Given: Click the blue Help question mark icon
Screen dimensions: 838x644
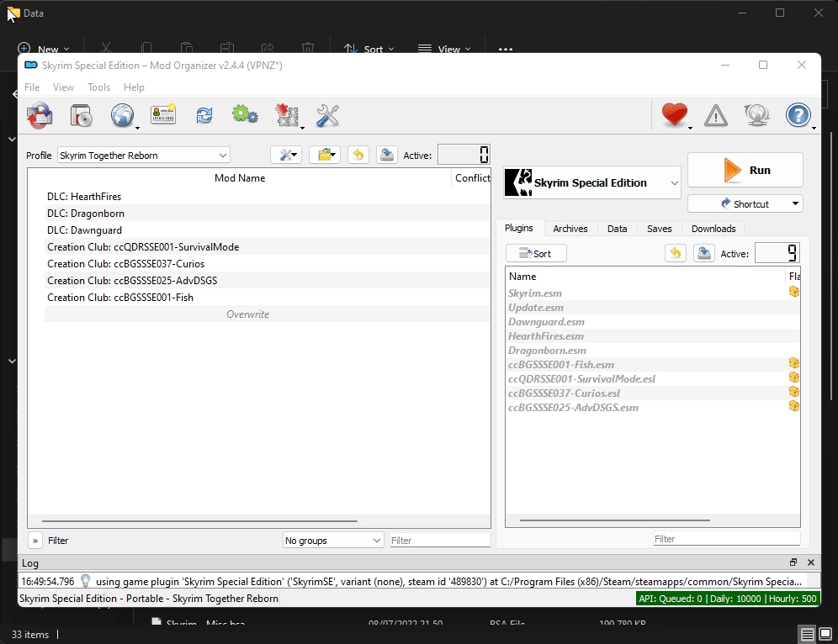Looking at the screenshot, I should coord(798,115).
